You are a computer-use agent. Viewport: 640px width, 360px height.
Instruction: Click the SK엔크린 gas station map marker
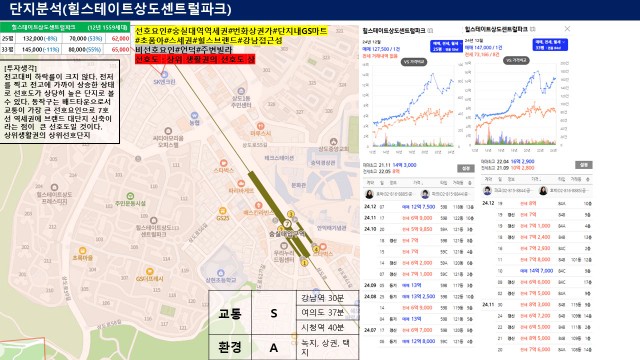coord(164,75)
